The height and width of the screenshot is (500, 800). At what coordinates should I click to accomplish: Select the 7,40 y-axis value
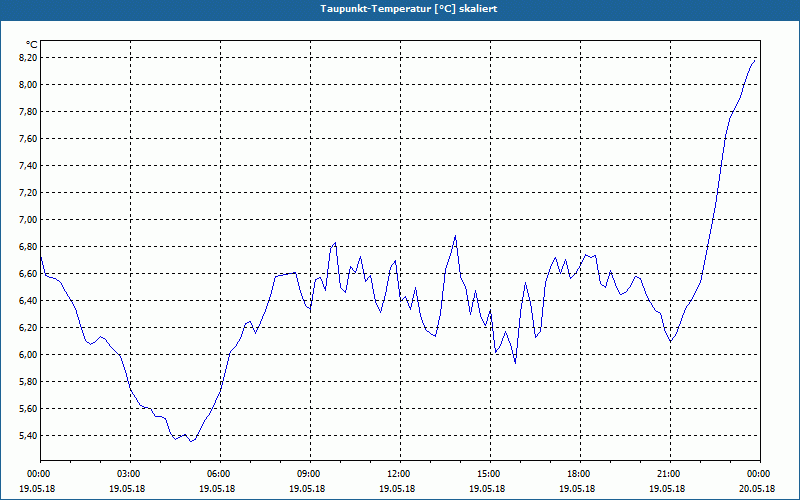(28, 166)
